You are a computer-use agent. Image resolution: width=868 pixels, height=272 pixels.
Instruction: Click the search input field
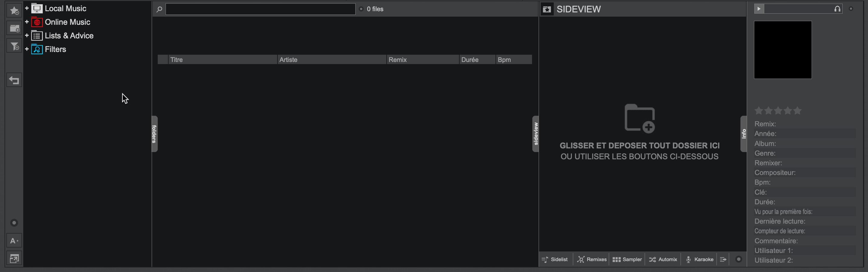260,9
